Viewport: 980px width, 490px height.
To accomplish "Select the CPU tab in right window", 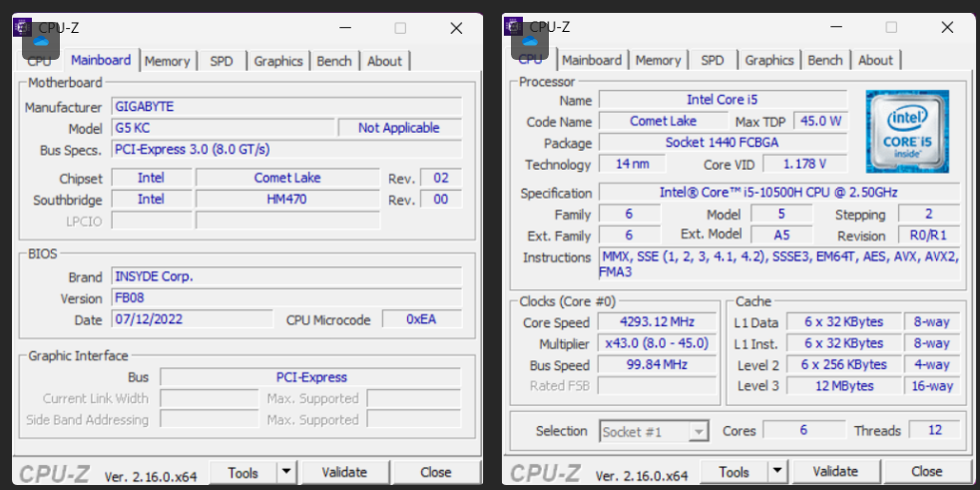I will 531,59.
